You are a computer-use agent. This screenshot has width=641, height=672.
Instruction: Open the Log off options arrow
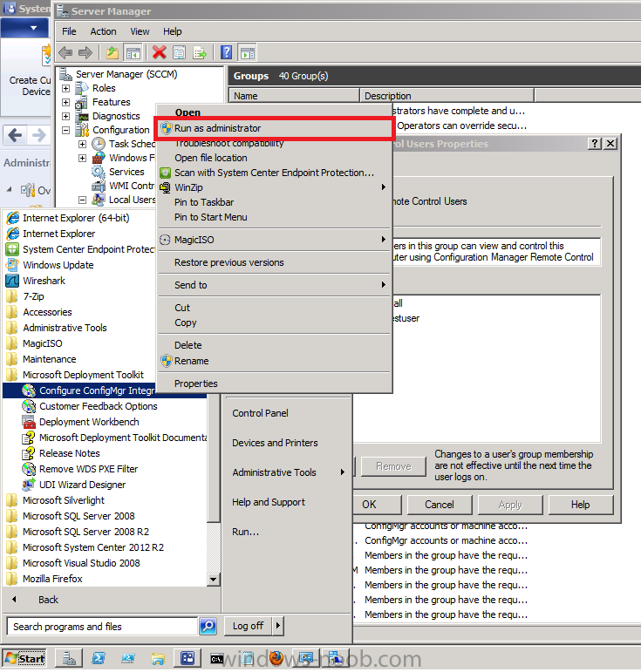point(278,626)
